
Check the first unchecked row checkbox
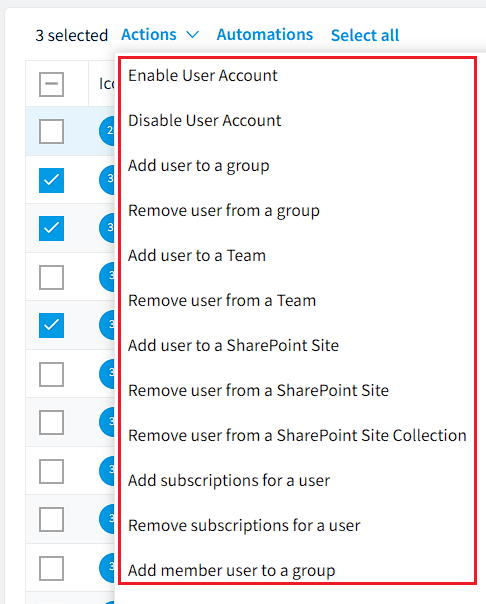pos(51,131)
